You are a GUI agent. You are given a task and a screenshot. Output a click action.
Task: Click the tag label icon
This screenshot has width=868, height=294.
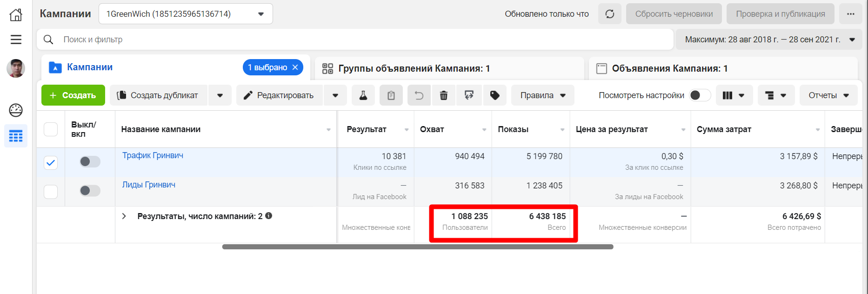pyautogui.click(x=495, y=95)
